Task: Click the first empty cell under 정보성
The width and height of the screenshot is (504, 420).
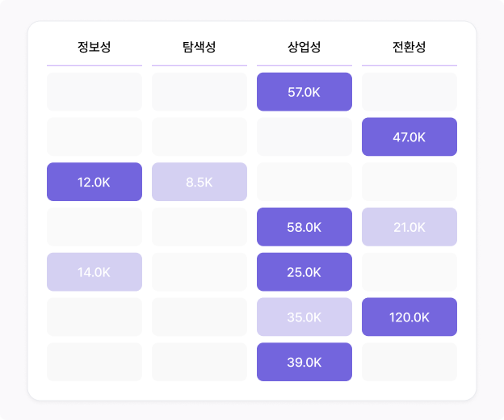Action: 94,92
